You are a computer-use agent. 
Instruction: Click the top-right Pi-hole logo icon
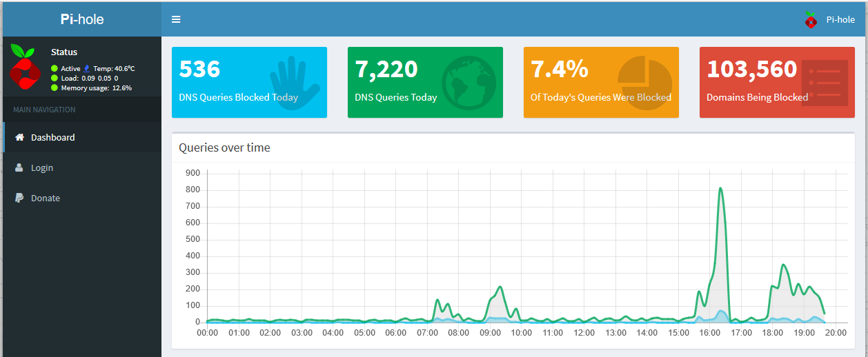pos(811,19)
